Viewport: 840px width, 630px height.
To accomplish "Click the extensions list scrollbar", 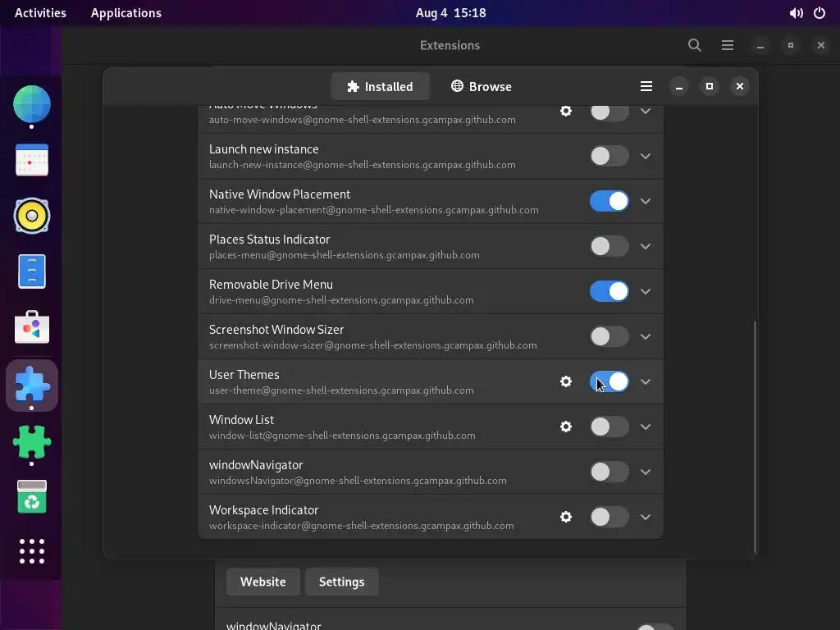I will click(754, 435).
